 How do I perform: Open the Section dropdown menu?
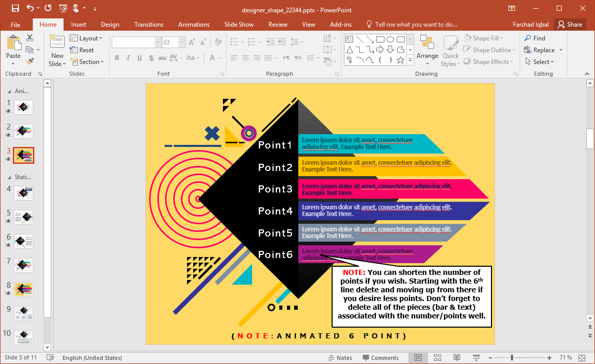87,62
